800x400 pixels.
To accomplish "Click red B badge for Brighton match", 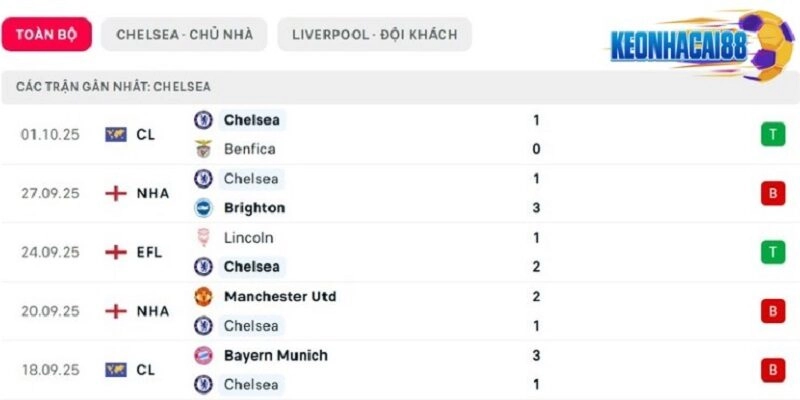I will click(772, 193).
